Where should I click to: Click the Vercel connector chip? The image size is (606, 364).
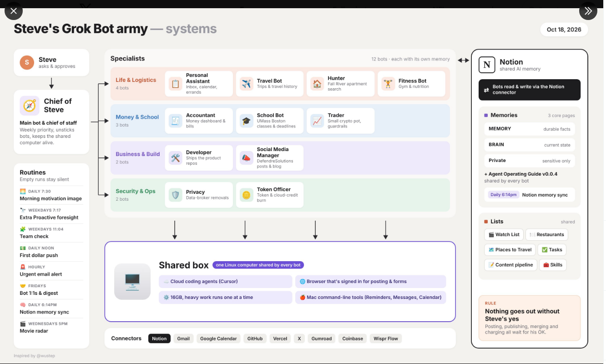[280, 339]
